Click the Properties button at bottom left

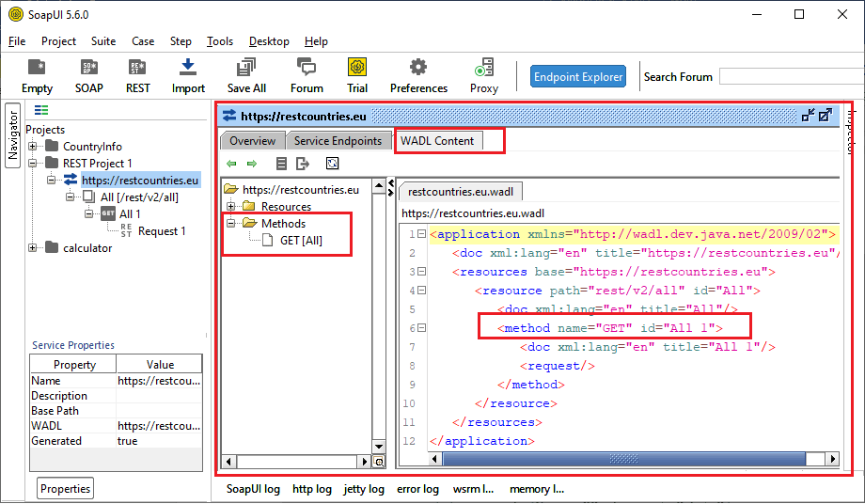pos(65,489)
